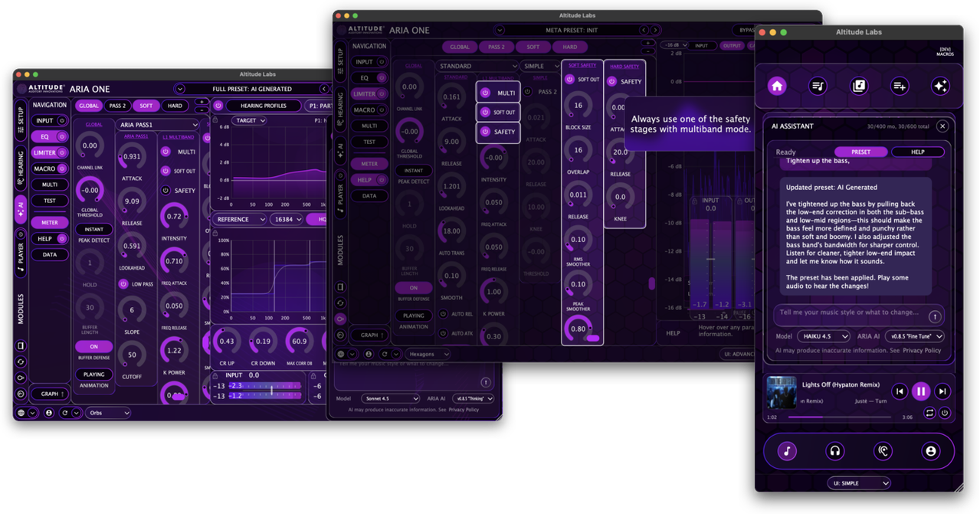The image size is (980, 520).
Task: Open the playlist icon next to Home
Action: [818, 86]
